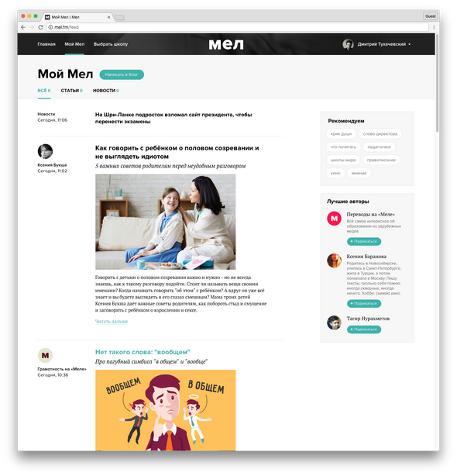
Task: Open Выбрать школу in the navigation
Action: 111,44
